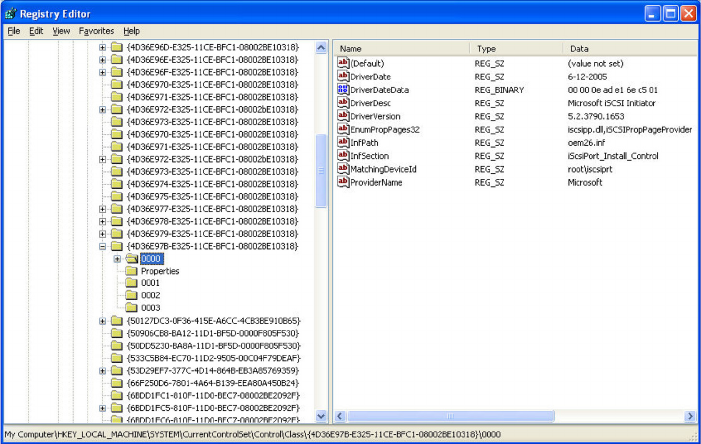Viewport: 701px width, 444px height.
Task: Select the InfPath value icon
Action: pyautogui.click(x=343, y=143)
